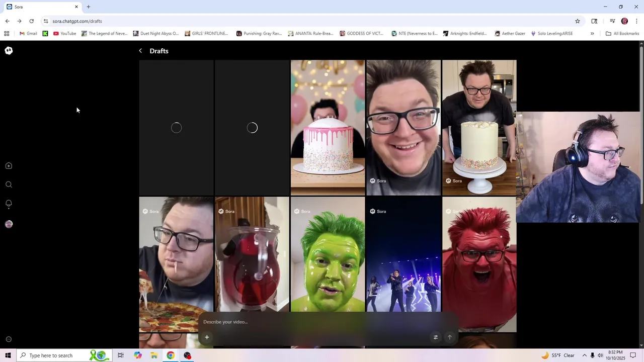Open the Punishing: Gray Rav... bookmark
The image size is (644, 362).
pos(259,34)
